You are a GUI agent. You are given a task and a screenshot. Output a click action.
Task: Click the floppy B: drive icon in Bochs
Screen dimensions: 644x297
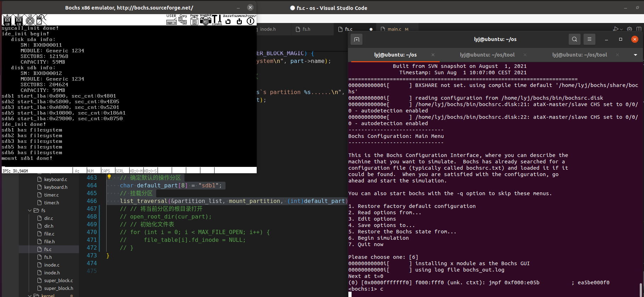[x=19, y=20]
